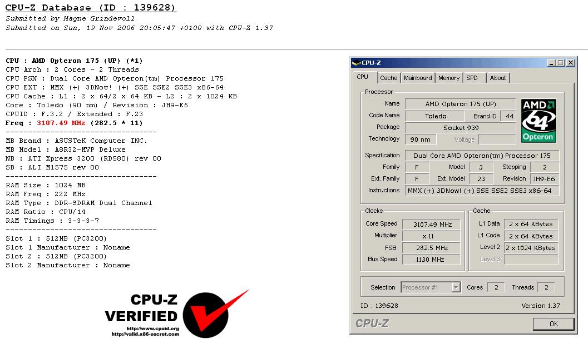Viewport: 588px width, 364px height.
Task: Click the red 3107.49 MHz frequency text
Action: (61, 123)
